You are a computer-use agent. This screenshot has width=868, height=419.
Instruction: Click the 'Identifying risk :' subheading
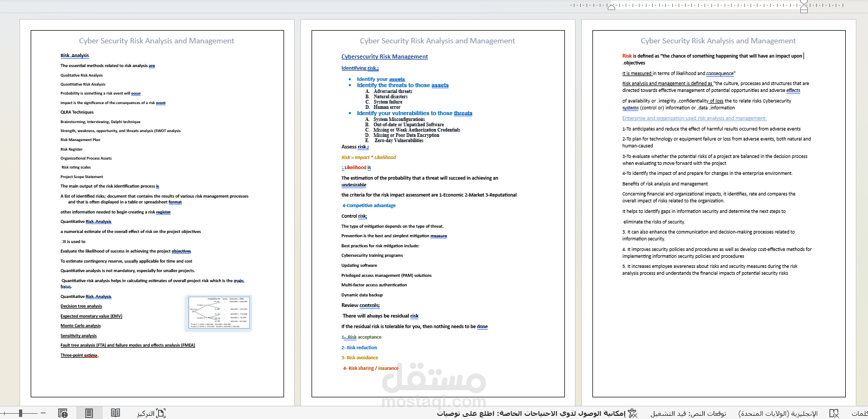(x=360, y=68)
